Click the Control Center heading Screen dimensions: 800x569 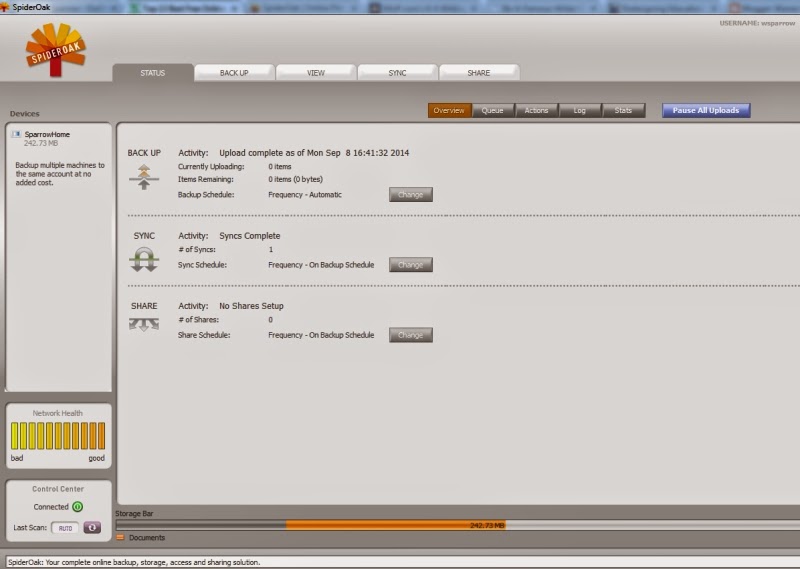(58, 489)
